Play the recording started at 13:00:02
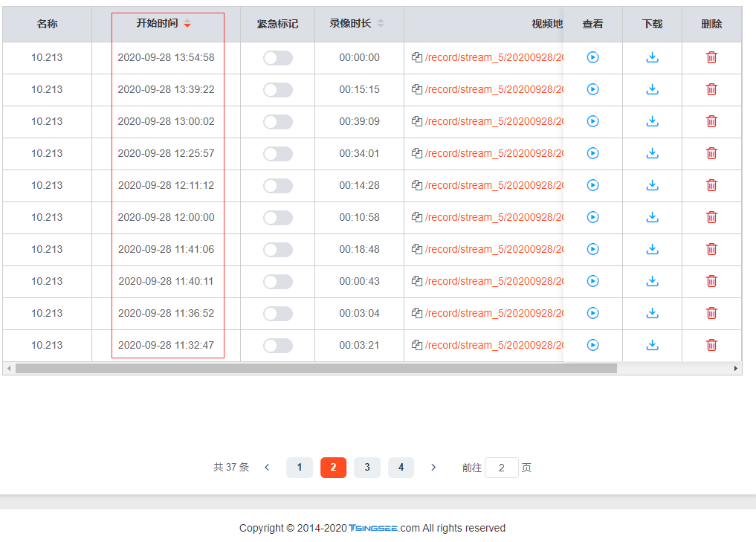The width and height of the screenshot is (756, 542). (592, 121)
